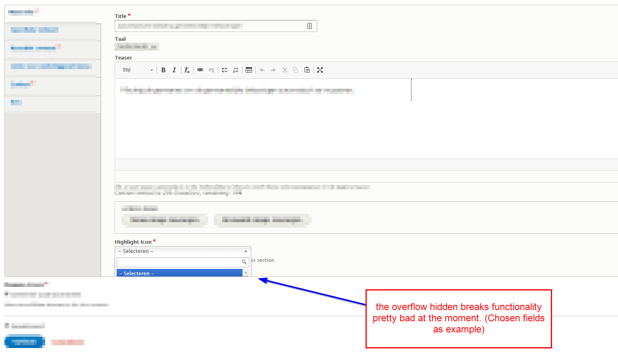Open the table insertion tool
This screenshot has height=364, width=618.
pos(249,70)
